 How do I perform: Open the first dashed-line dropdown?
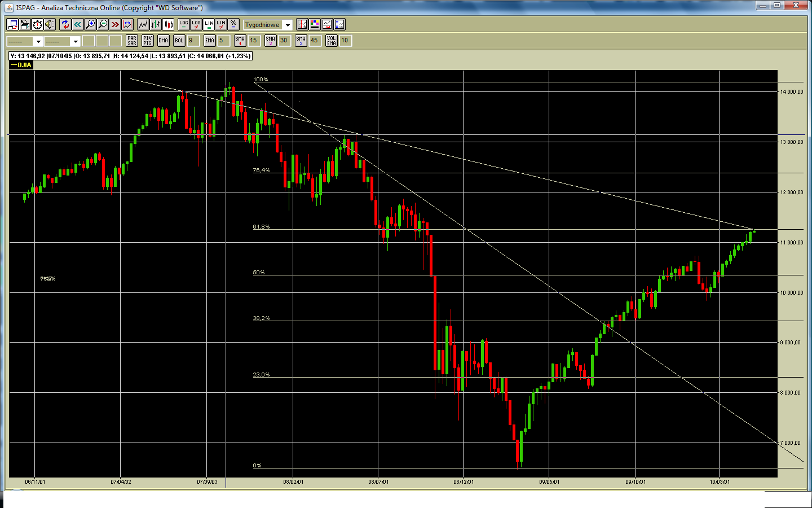tap(24, 41)
